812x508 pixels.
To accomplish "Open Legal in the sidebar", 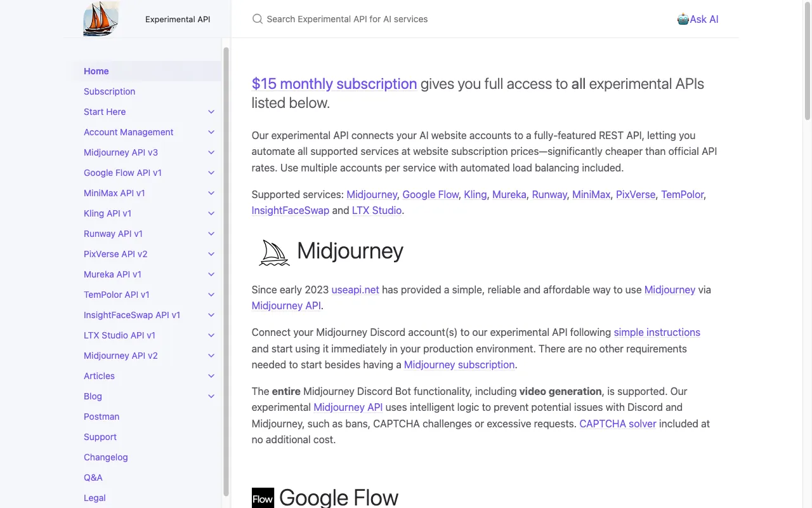I will tap(95, 498).
